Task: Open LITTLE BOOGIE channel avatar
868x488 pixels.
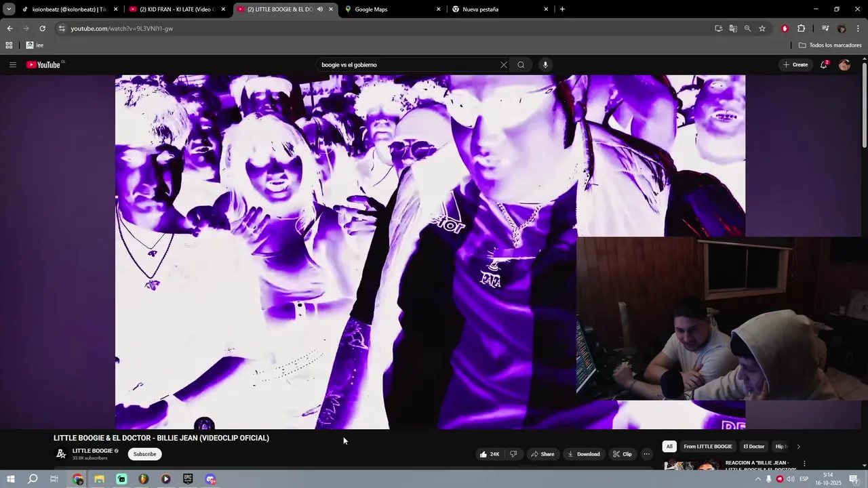Action: pos(61,454)
